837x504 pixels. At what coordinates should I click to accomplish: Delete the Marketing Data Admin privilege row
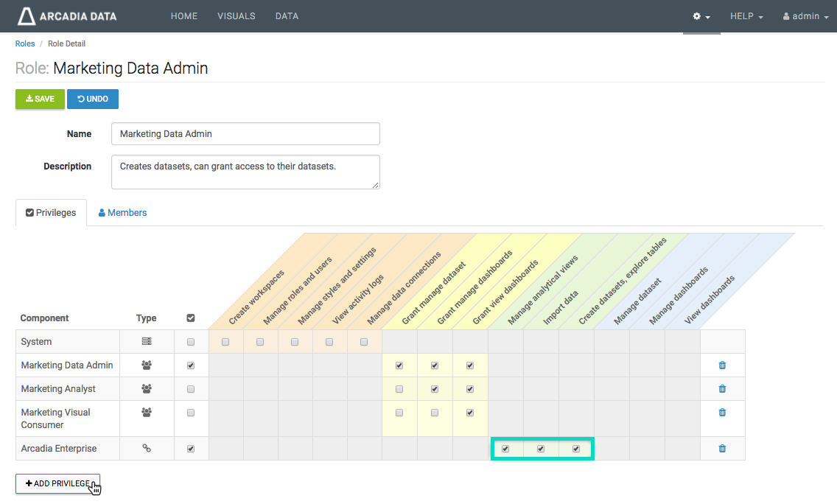click(722, 365)
